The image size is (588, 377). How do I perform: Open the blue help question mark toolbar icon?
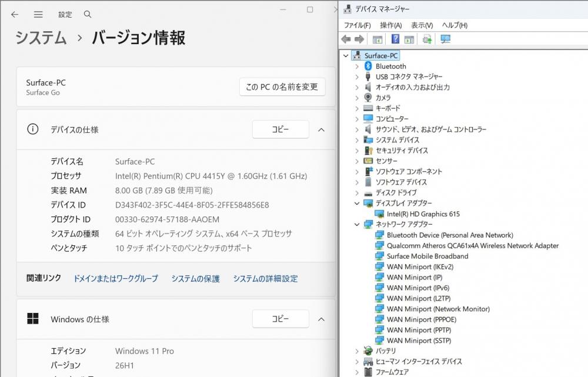tap(395, 39)
